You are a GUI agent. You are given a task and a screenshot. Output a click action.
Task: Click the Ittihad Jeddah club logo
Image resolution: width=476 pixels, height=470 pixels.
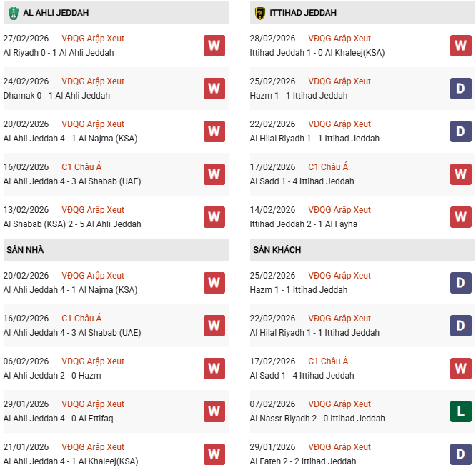(259, 13)
